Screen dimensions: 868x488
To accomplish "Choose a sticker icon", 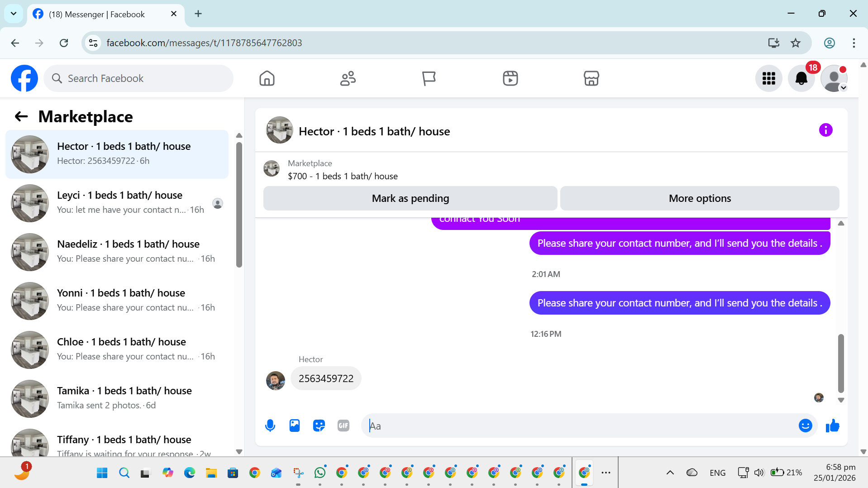I will (319, 426).
